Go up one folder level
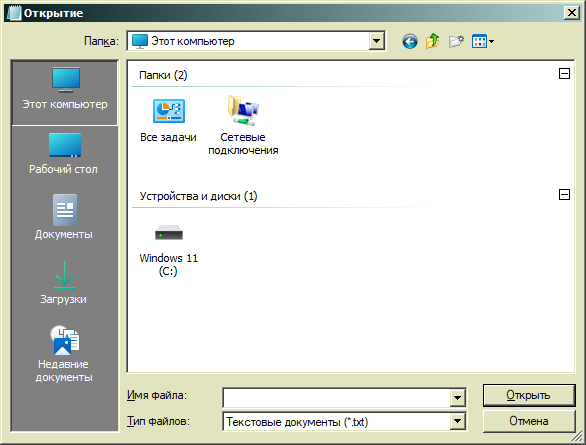Screen dimensions: 586x445 [x=432, y=41]
